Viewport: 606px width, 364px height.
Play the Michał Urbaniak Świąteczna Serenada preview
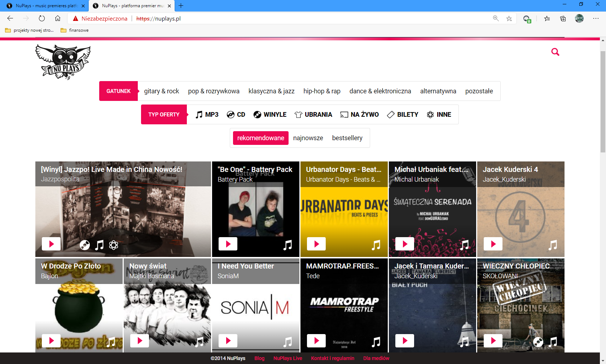pyautogui.click(x=405, y=244)
